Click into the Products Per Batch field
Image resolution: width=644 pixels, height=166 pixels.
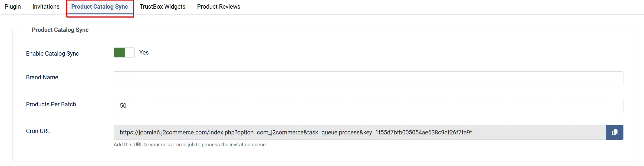(x=369, y=106)
